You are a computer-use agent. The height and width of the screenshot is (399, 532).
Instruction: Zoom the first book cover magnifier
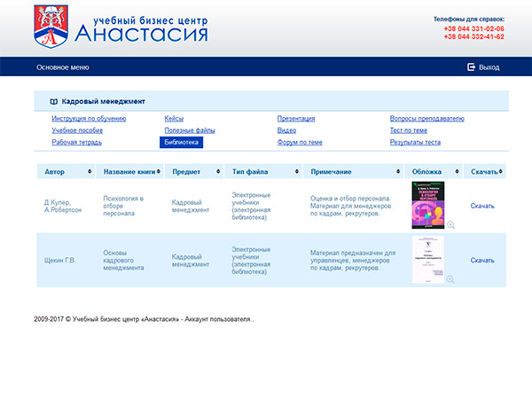[450, 225]
